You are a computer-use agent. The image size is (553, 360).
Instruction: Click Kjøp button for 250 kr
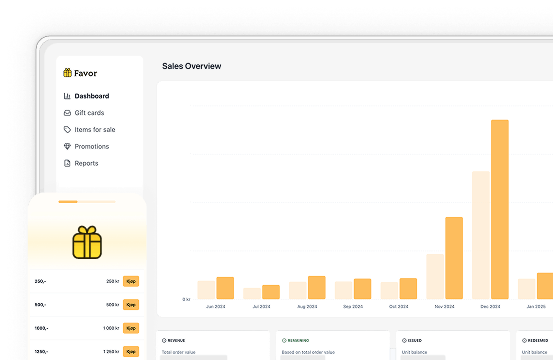pyautogui.click(x=131, y=281)
